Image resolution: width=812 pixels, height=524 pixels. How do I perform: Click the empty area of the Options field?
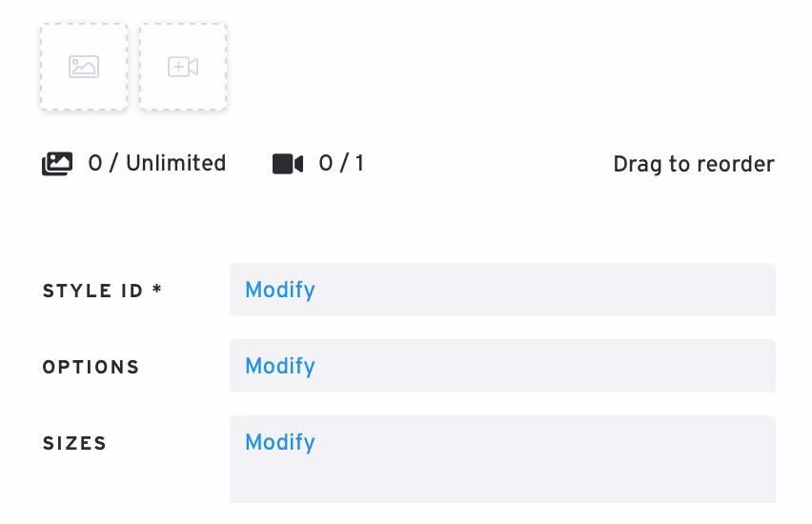(x=544, y=366)
